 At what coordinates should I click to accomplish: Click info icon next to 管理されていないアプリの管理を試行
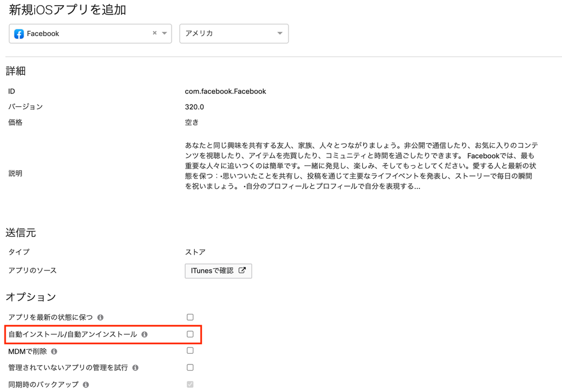pos(136,368)
